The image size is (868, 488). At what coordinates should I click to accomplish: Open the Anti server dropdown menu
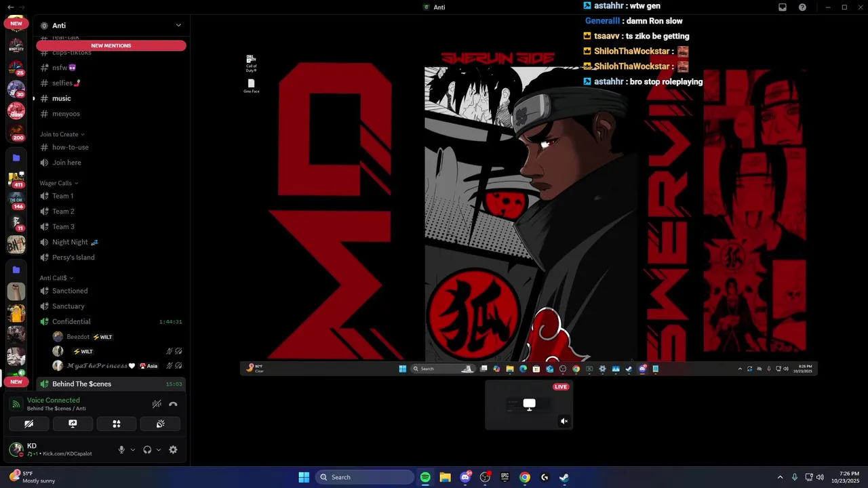coord(178,25)
